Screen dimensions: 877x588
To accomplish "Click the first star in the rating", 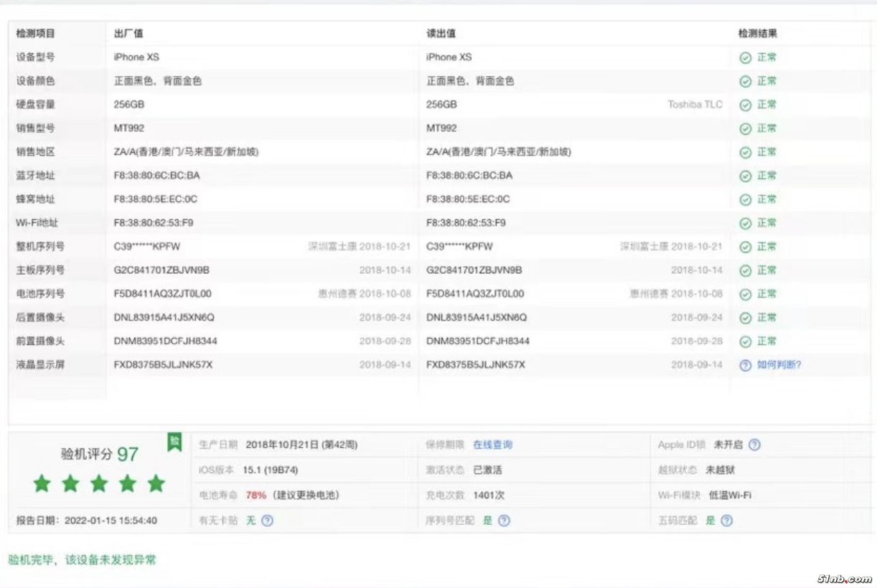I will click(42, 483).
